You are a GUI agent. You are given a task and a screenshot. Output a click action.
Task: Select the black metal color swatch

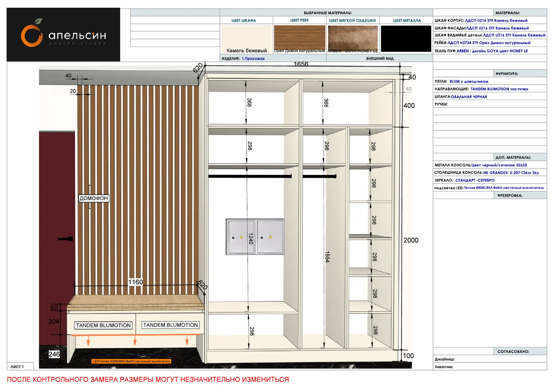406,39
